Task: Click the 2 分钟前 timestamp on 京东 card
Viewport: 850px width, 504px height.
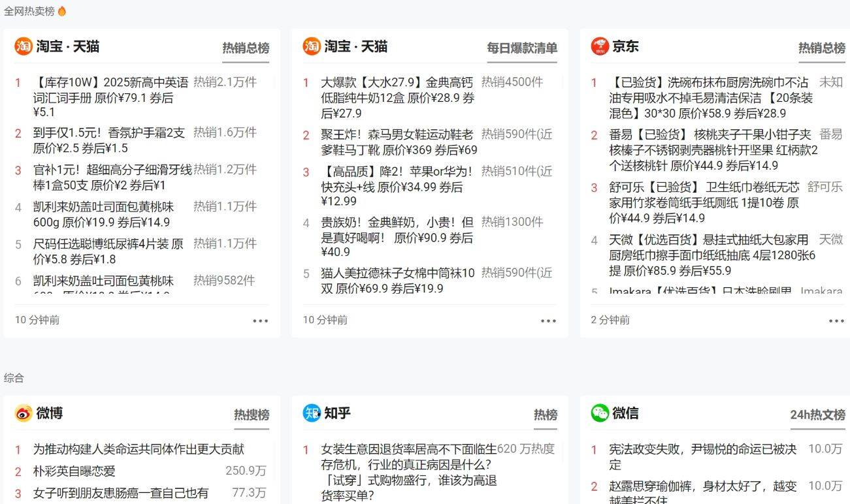Action: [x=610, y=320]
